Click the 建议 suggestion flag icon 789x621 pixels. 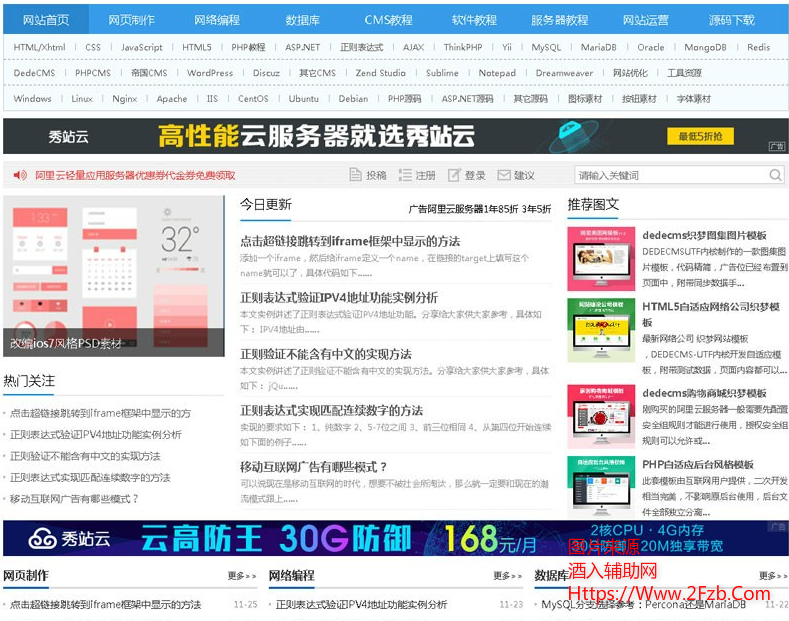tap(502, 175)
